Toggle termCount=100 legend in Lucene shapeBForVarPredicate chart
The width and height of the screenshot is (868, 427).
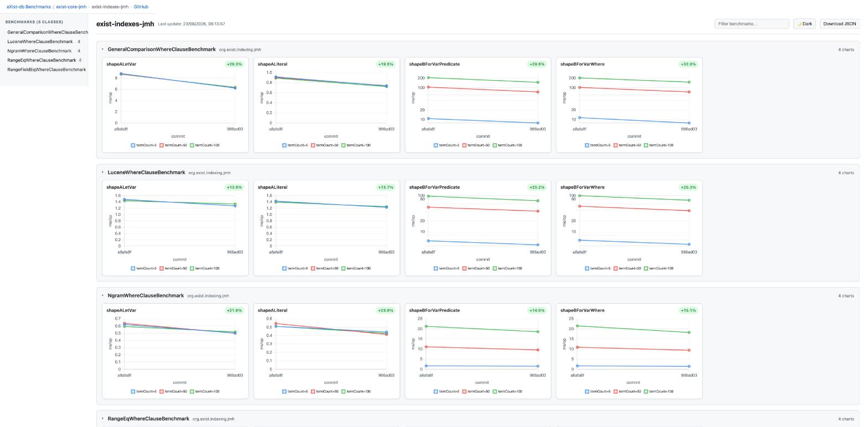[508, 268]
